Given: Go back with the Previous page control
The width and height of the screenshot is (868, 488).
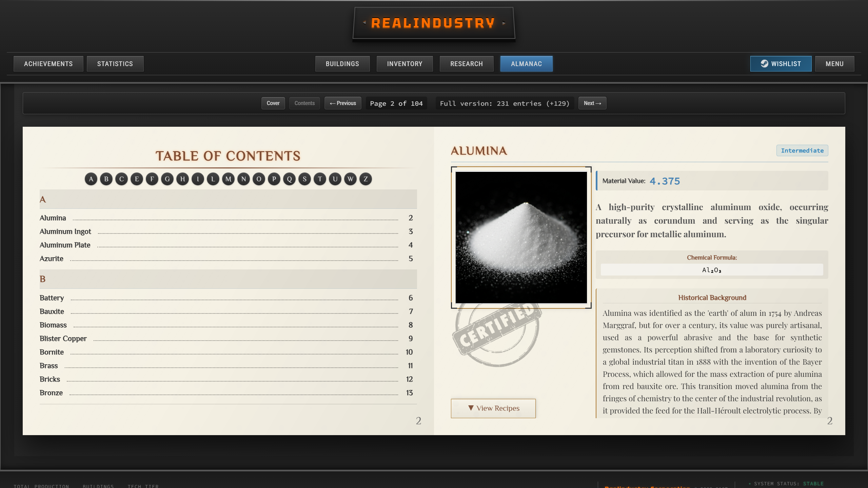Looking at the screenshot, I should click(342, 103).
